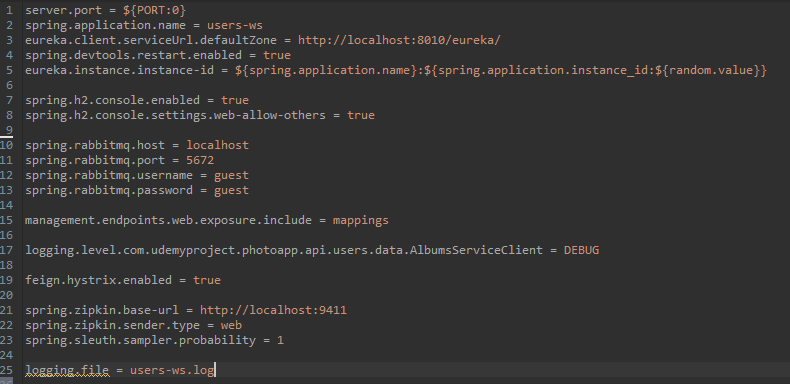Click line number 6 in gutter
Viewport: 790px width, 384px height.
10,85
